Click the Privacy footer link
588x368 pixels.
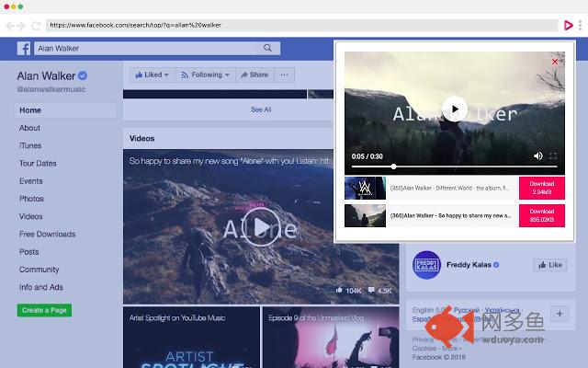423,339
